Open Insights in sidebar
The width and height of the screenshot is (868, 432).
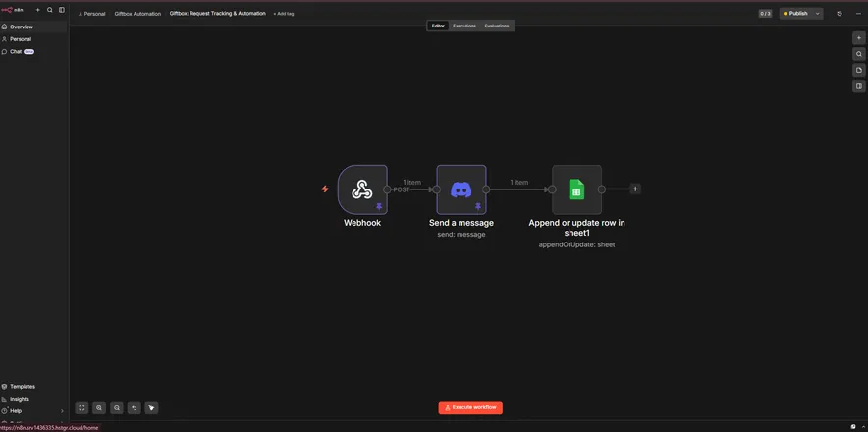[x=33, y=399]
